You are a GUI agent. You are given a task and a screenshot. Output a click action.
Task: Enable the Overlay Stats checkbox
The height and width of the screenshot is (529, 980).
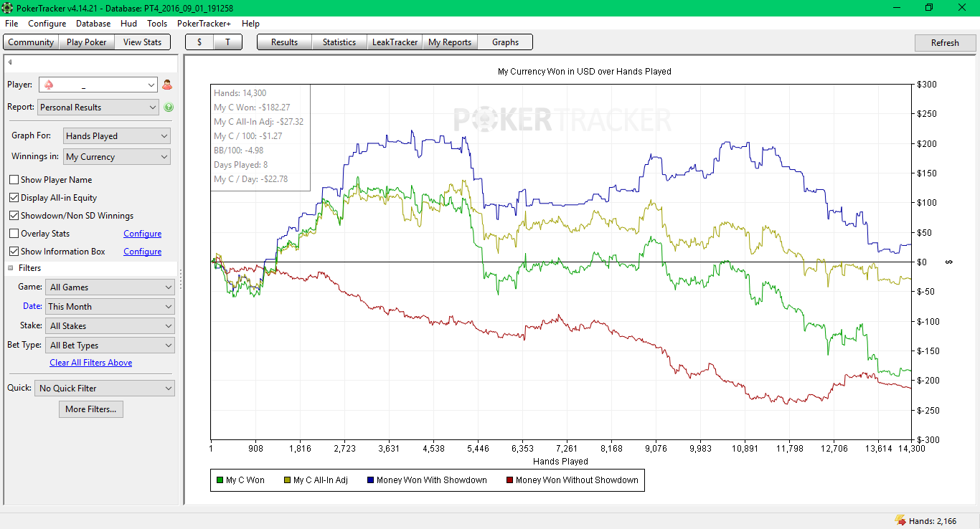click(14, 234)
